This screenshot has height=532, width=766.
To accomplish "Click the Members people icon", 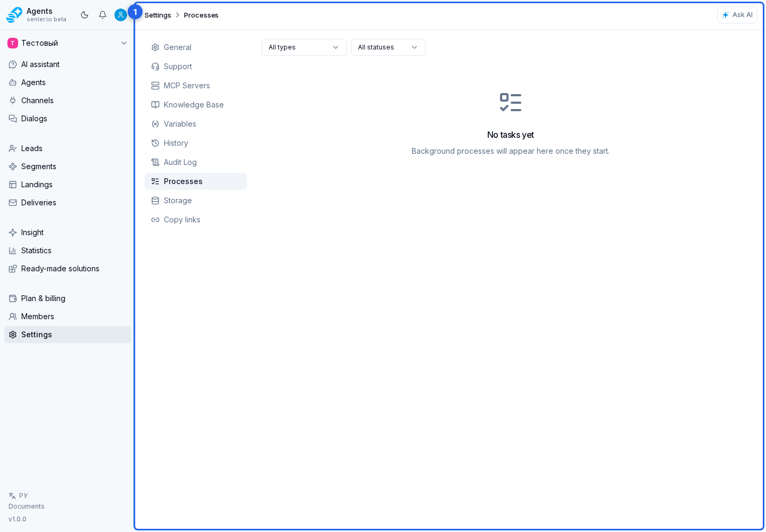I will 13,317.
